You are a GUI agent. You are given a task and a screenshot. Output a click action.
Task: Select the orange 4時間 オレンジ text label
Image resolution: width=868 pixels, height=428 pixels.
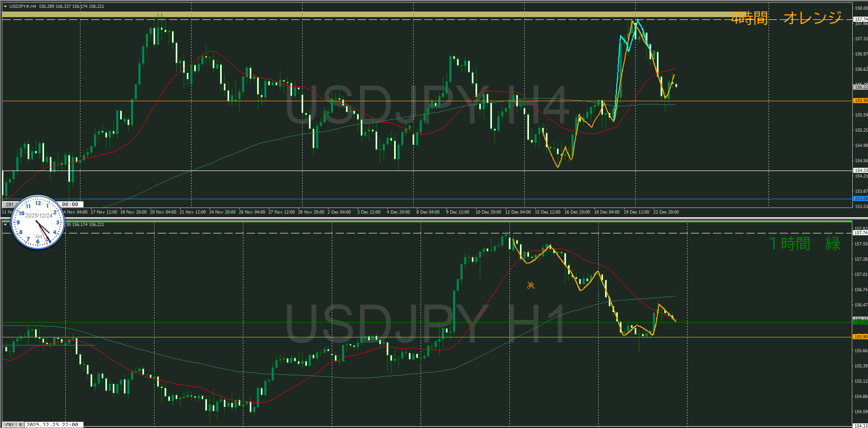coord(786,18)
